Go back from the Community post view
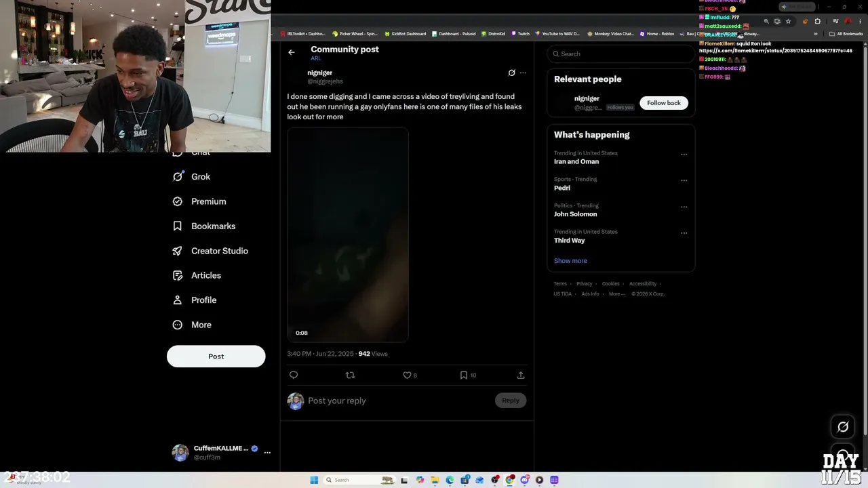The height and width of the screenshot is (488, 868). tap(292, 52)
